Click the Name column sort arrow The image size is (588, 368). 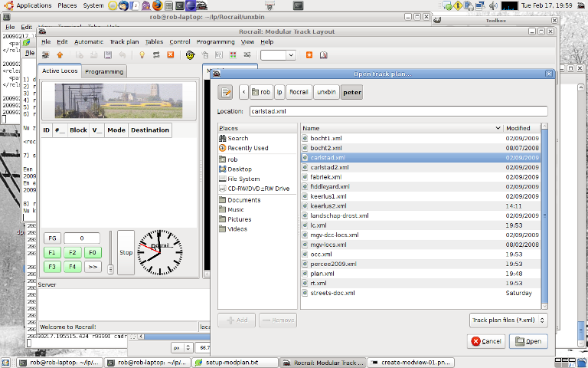[497, 128]
